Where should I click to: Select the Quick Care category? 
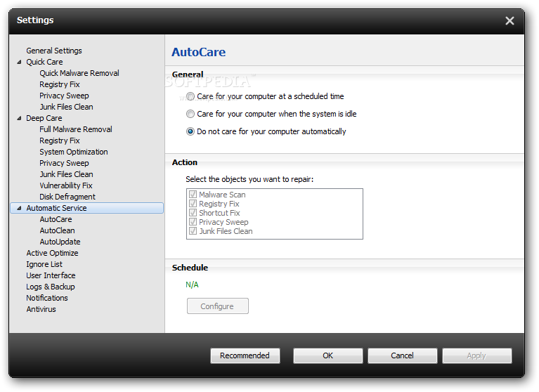coord(44,62)
